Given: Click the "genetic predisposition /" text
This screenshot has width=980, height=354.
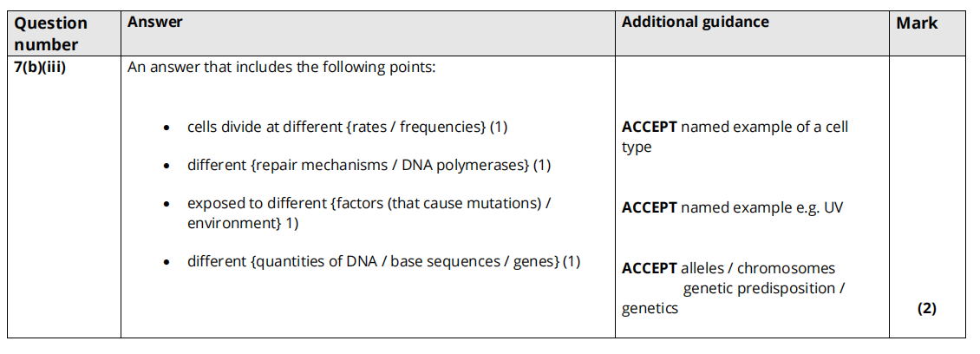Looking at the screenshot, I should 763,288.
